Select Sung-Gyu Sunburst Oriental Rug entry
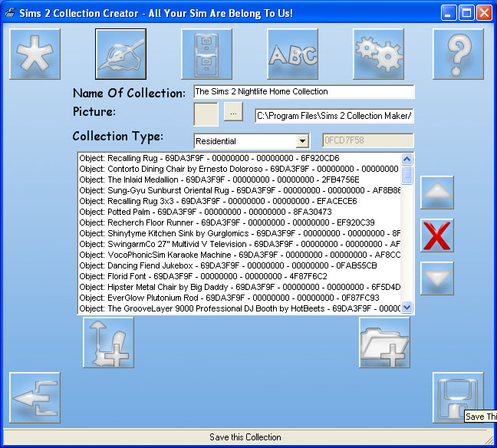 pos(239,190)
